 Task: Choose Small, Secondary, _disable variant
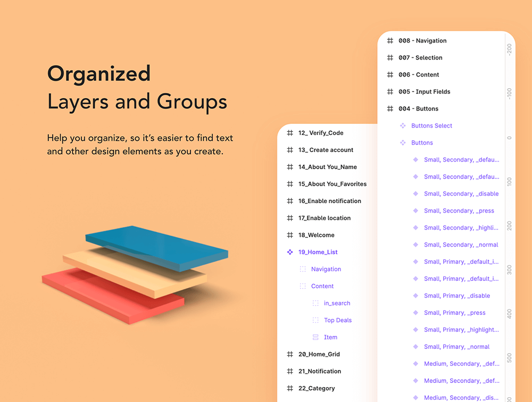(x=461, y=194)
